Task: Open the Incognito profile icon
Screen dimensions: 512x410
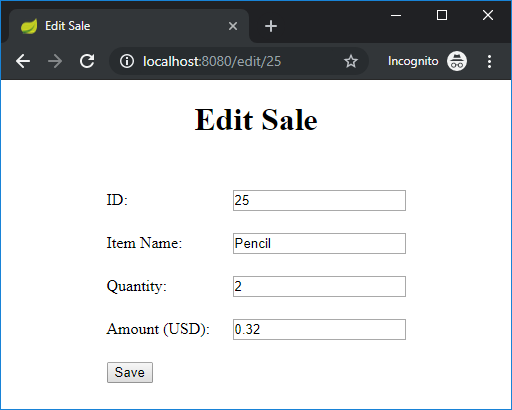Action: [457, 61]
